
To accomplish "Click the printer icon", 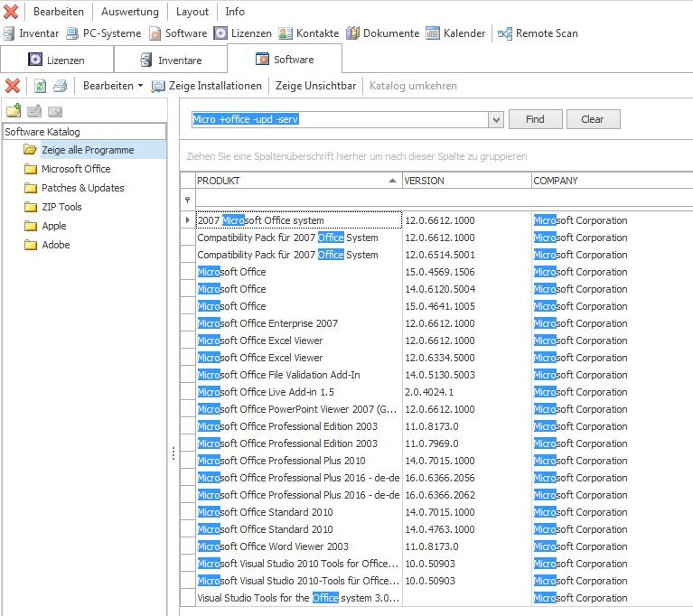I will [61, 85].
